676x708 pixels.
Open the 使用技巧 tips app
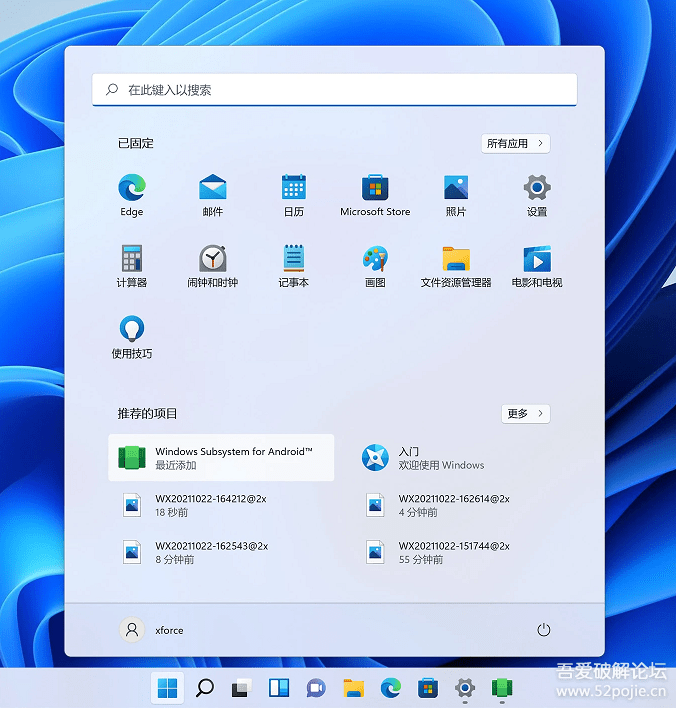(131, 337)
